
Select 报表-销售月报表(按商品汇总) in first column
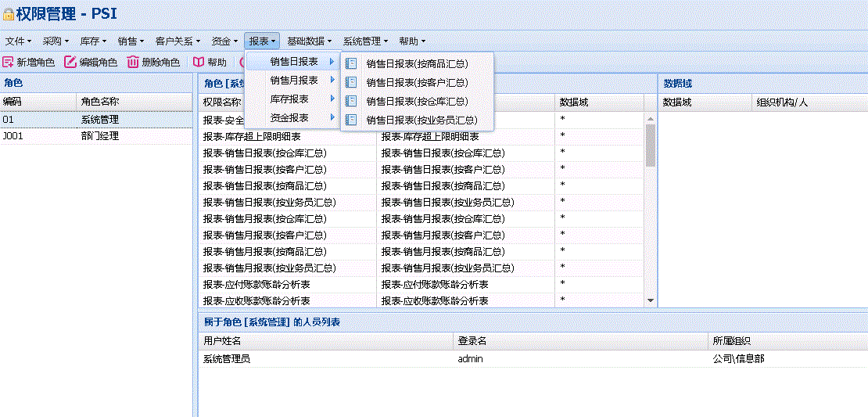287,251
